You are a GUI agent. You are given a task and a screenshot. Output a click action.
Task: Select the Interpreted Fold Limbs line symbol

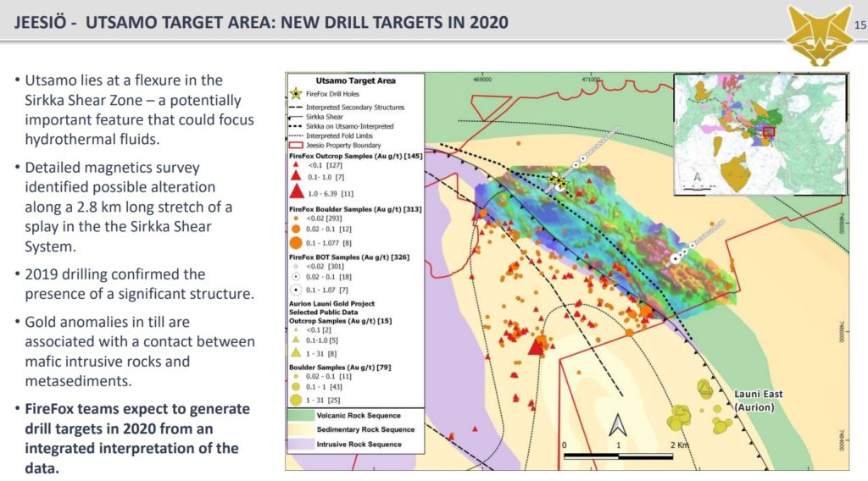point(296,135)
